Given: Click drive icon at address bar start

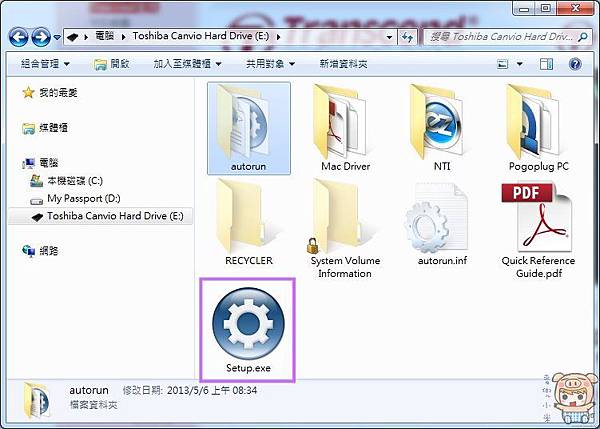Looking at the screenshot, I should pyautogui.click(x=73, y=37).
